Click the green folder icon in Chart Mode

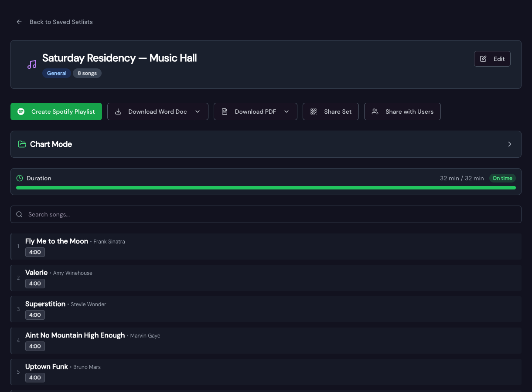coord(22,144)
